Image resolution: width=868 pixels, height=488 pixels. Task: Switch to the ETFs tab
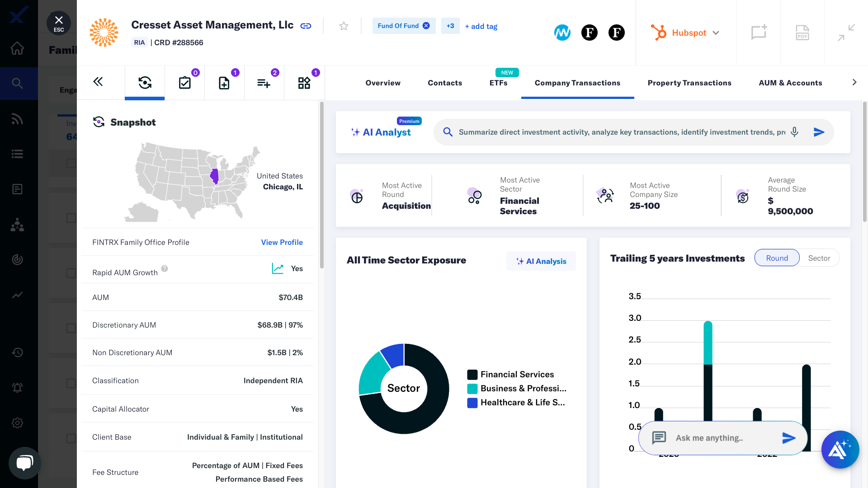click(498, 83)
